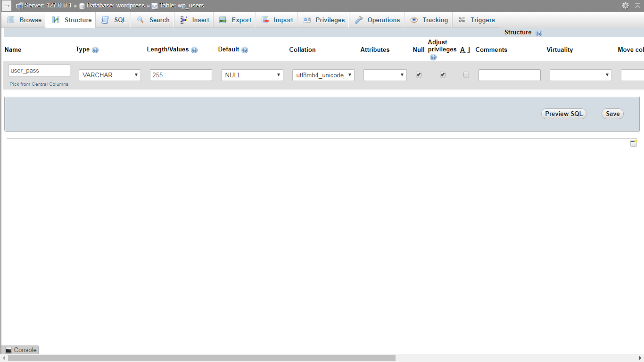The image size is (644, 362).
Task: Click the horizontal scrollbar thumb at bottom
Action: point(202,358)
